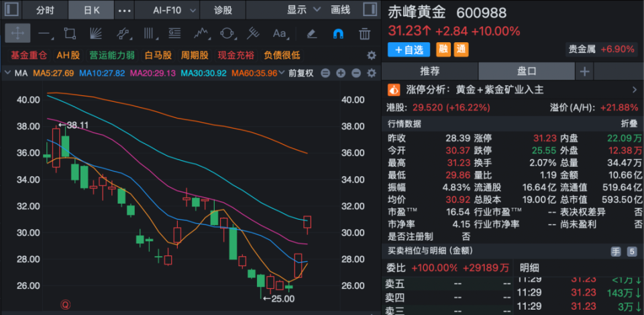
Task: Select the parallel channel drawing tool
Action: (122, 34)
